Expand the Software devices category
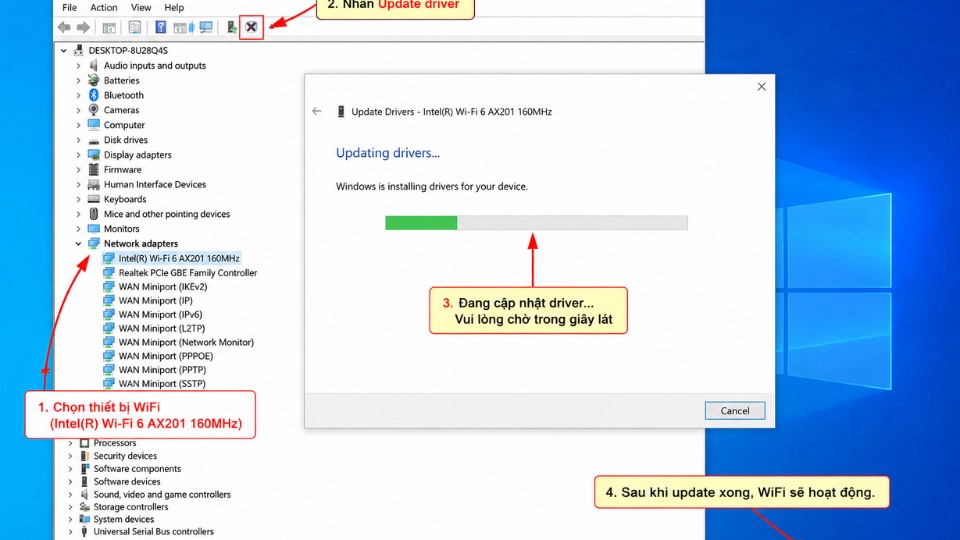Viewport: 960px width, 540px height. (70, 481)
